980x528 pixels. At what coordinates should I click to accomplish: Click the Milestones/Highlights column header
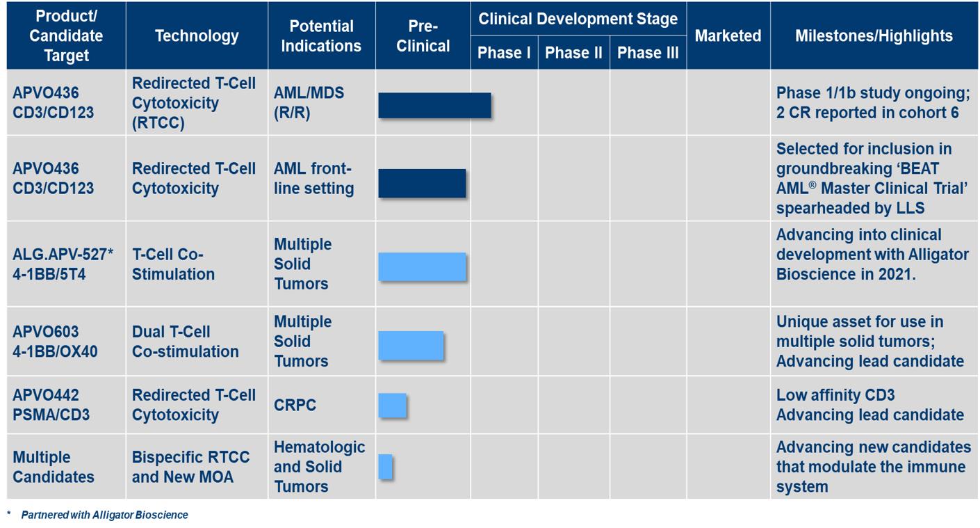pyautogui.click(x=874, y=35)
